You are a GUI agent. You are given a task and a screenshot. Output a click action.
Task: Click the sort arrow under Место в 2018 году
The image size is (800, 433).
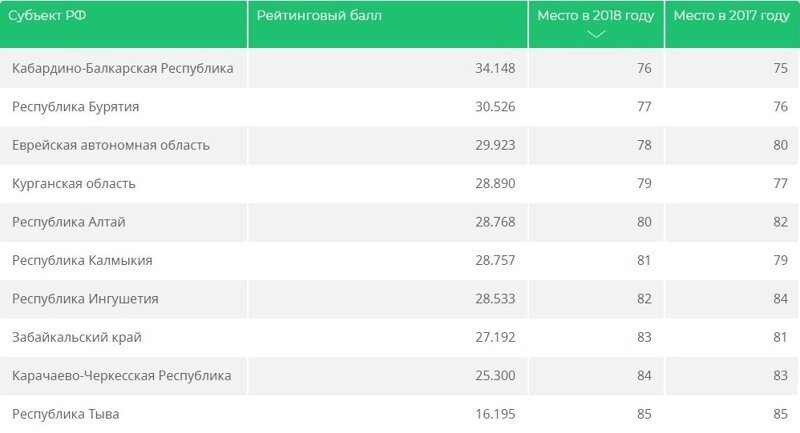pos(596,35)
